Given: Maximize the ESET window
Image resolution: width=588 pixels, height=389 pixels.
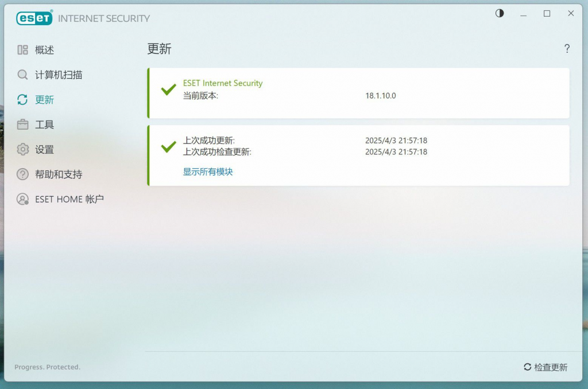Looking at the screenshot, I should pos(547,13).
